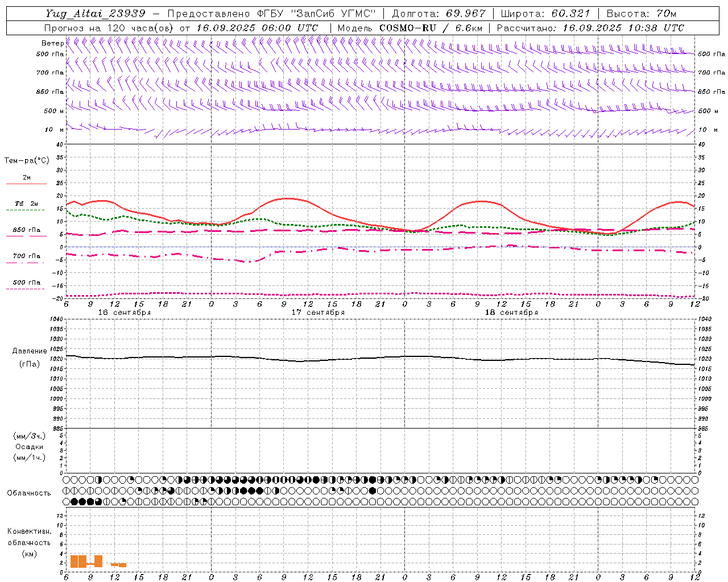Click the 18 сентября date label

point(511,313)
